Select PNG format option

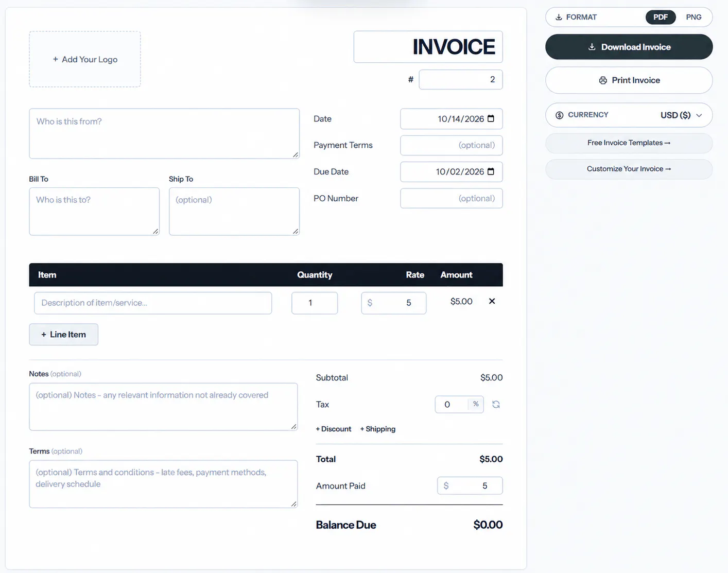pyautogui.click(x=694, y=17)
